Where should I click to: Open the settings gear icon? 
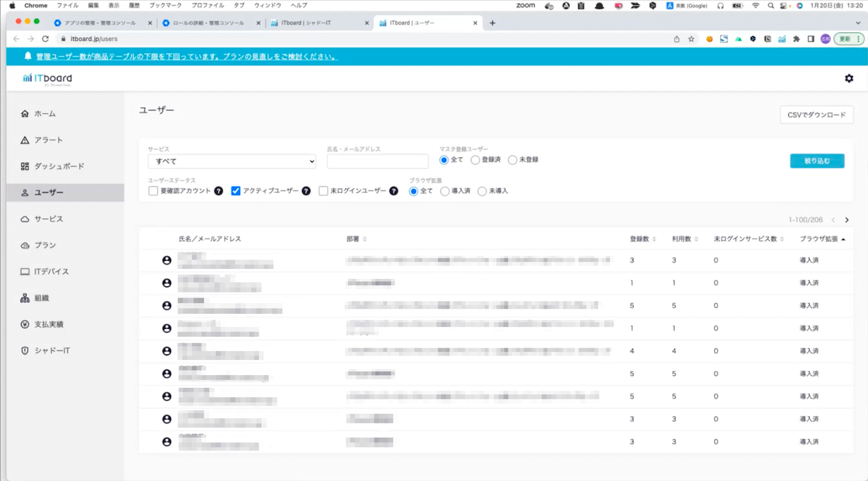(849, 79)
